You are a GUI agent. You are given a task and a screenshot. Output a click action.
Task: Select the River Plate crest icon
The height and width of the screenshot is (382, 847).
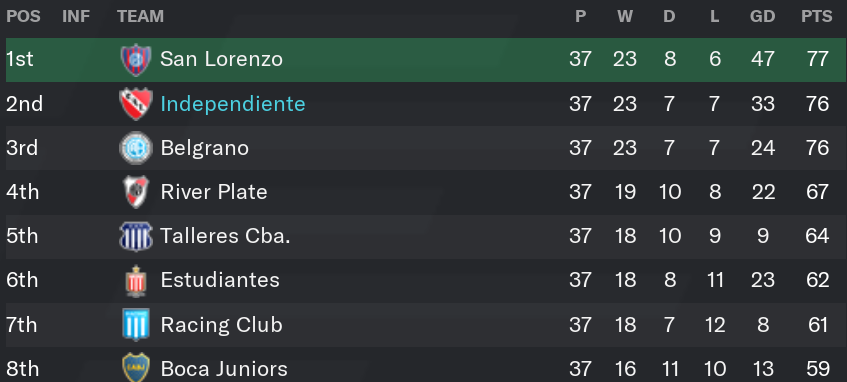pos(136,192)
